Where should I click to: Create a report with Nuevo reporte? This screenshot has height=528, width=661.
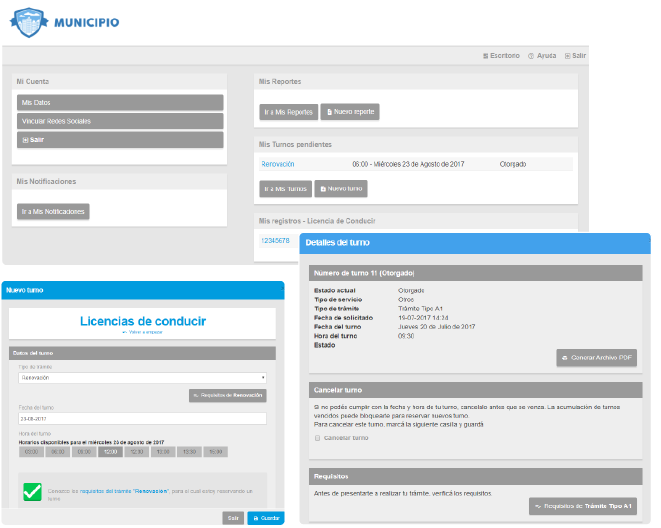tap(350, 112)
